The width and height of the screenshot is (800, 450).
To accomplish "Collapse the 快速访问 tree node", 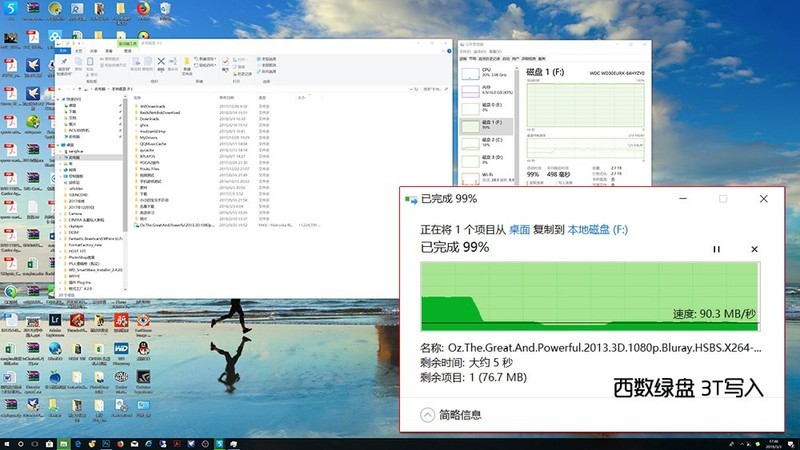I will 60,99.
